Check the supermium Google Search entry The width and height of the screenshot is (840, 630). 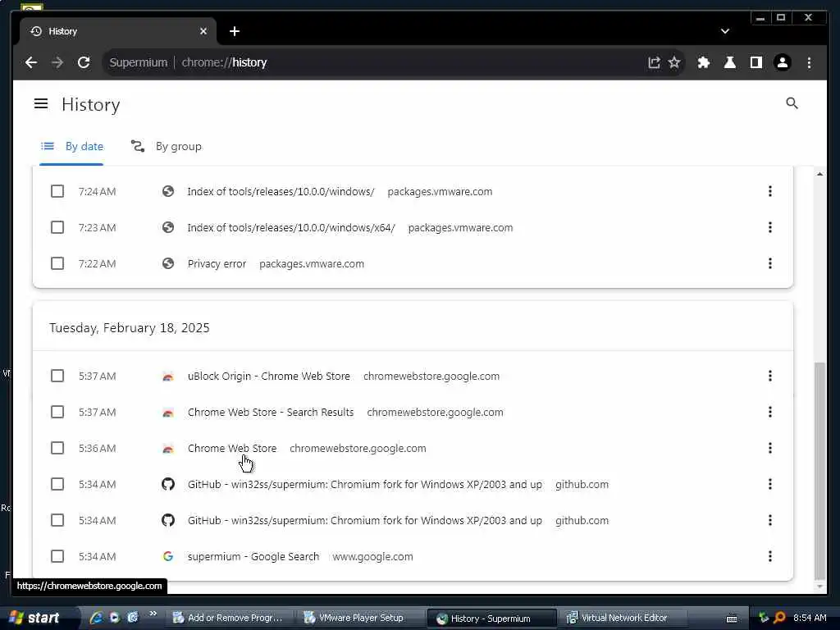pyautogui.click(x=57, y=557)
